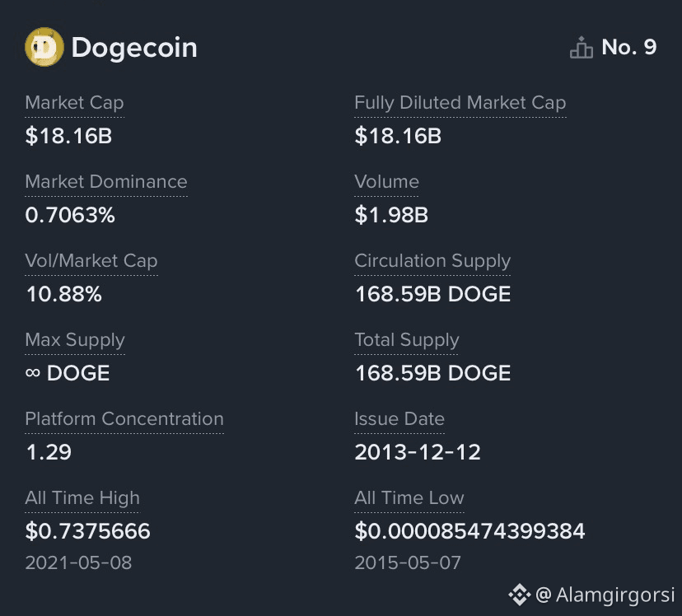Click the infinity symbol under Max Supply
This screenshot has width=682, height=616.
pos(33,372)
